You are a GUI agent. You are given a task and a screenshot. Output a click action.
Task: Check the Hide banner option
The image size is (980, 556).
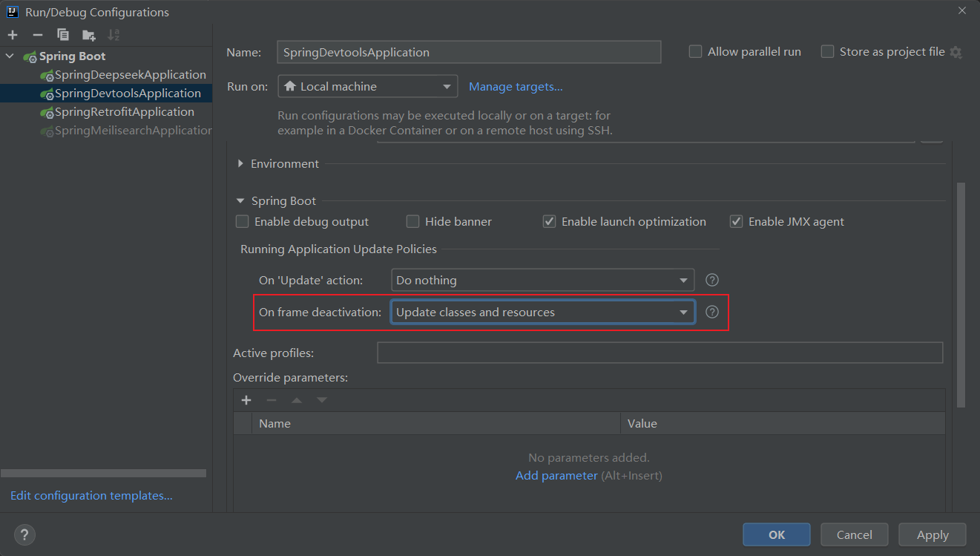412,221
